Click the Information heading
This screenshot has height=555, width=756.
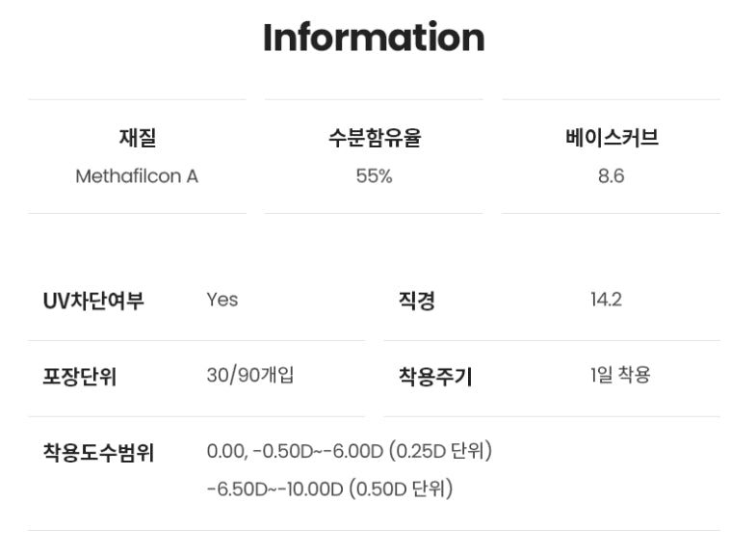(374, 38)
